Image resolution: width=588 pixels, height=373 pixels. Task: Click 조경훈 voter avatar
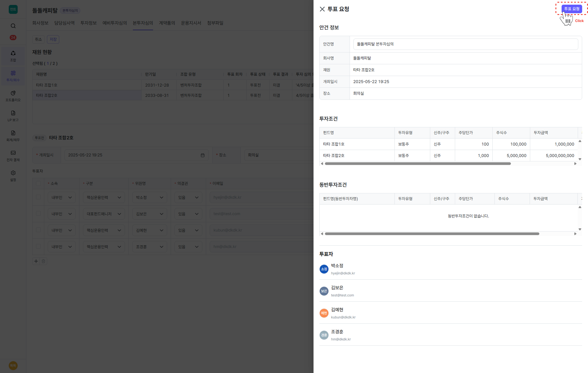pyautogui.click(x=324, y=335)
